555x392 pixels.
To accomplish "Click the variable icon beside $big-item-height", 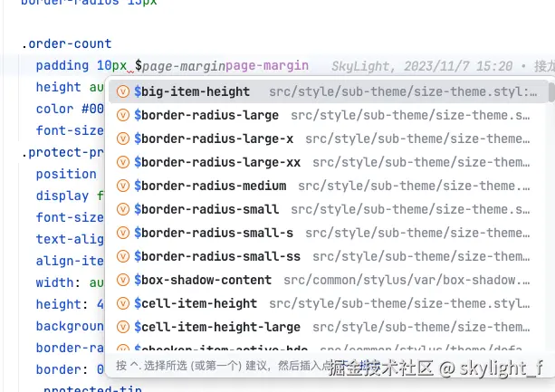I will coord(123,92).
